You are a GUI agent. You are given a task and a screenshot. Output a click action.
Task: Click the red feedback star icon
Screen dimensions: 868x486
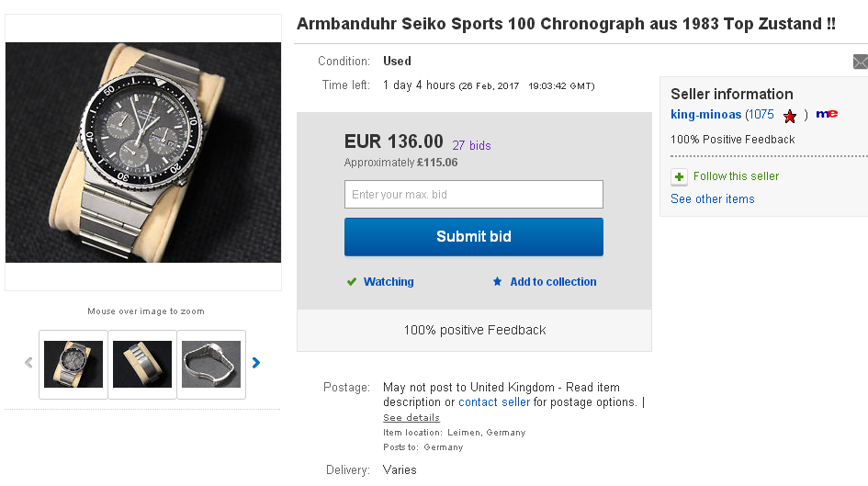(x=789, y=116)
